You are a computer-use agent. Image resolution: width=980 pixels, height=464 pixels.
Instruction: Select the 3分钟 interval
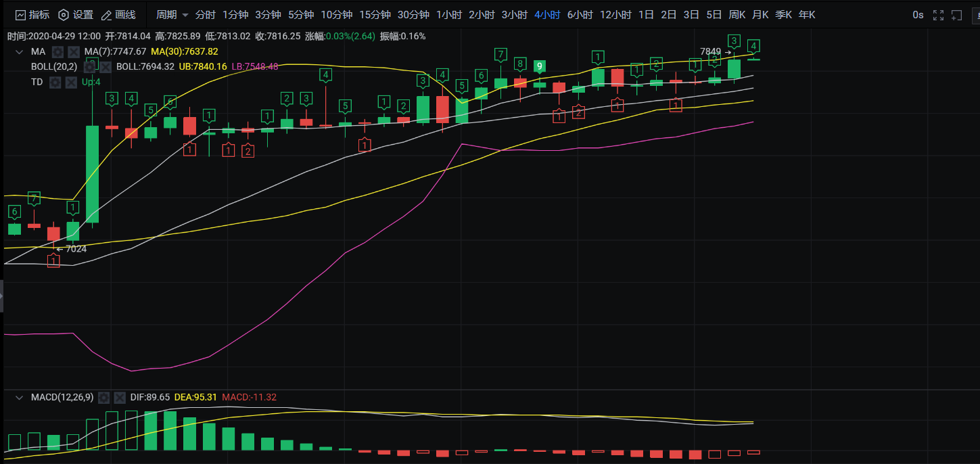click(268, 15)
